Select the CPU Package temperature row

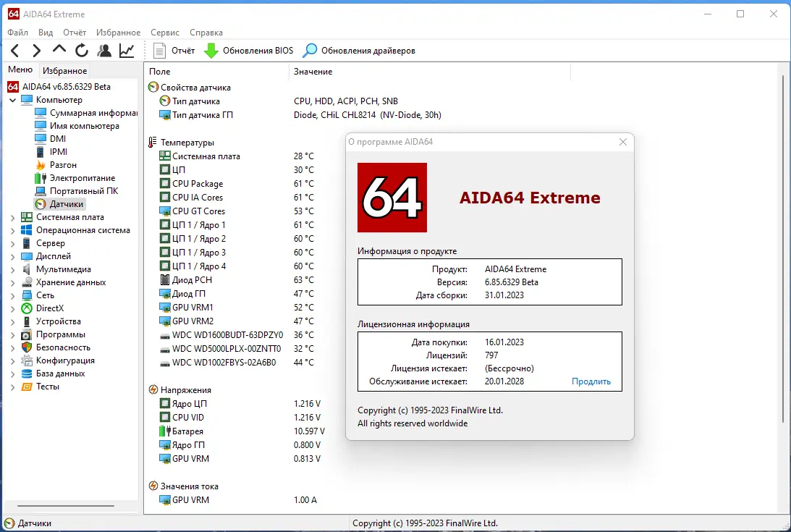(x=237, y=184)
